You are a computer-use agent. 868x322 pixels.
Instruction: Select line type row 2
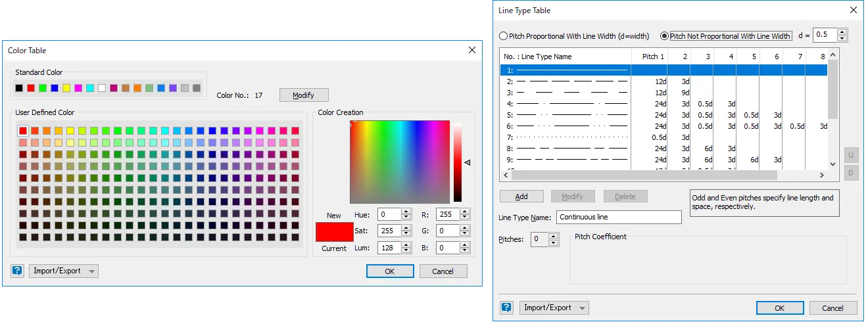663,81
